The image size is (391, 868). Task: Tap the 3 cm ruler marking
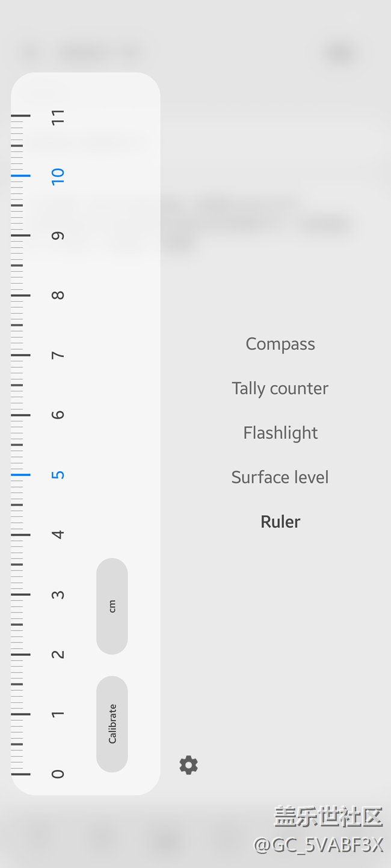[58, 594]
